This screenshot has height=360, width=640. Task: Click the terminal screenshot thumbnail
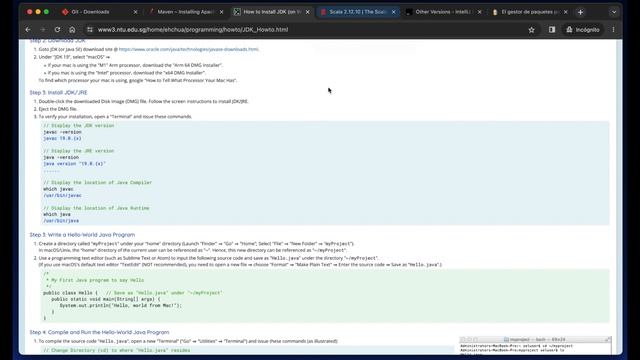click(535, 345)
